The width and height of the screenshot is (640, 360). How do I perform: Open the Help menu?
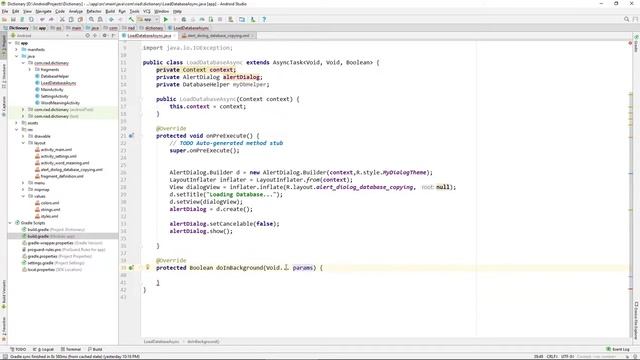click(177, 11)
